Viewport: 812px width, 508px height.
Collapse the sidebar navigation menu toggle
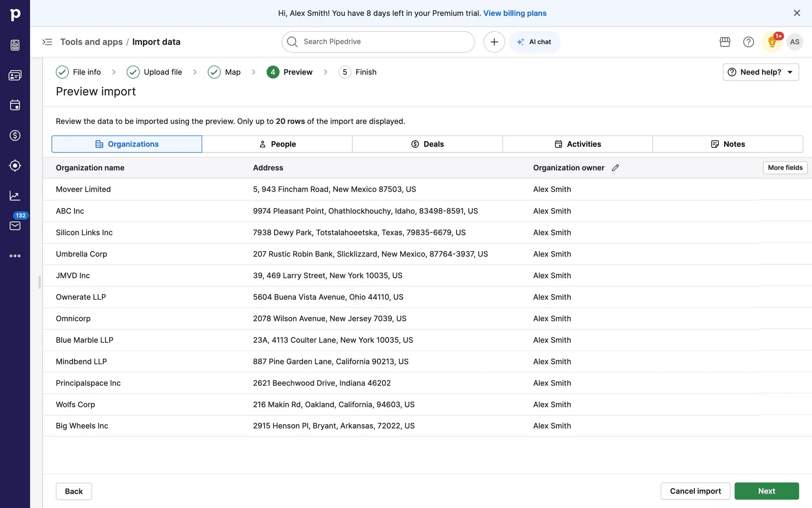47,42
